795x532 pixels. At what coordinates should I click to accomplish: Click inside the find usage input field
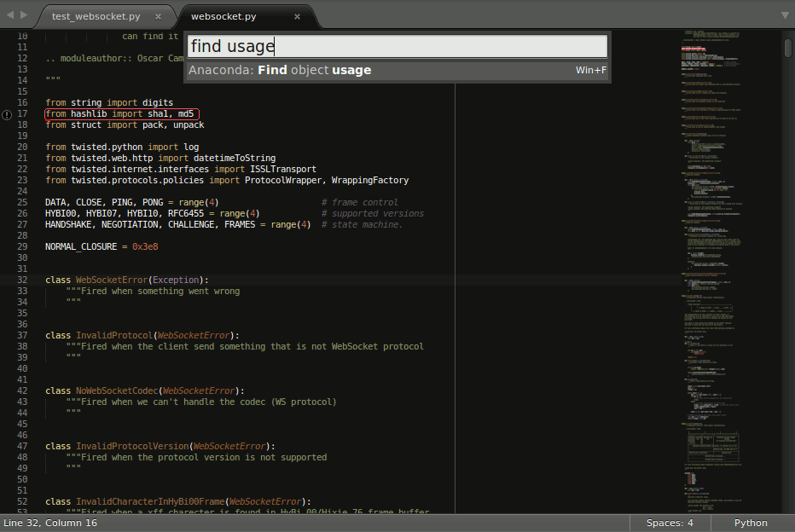(x=396, y=45)
